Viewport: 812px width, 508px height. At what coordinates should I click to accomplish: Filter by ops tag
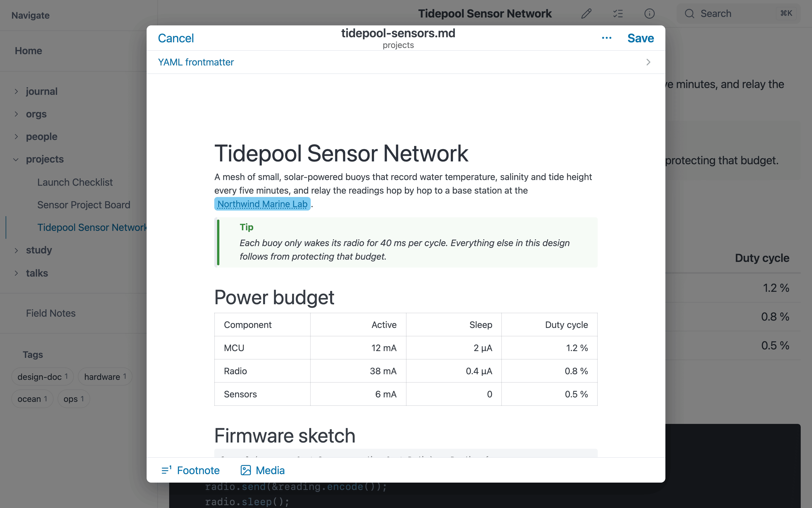[x=74, y=399]
